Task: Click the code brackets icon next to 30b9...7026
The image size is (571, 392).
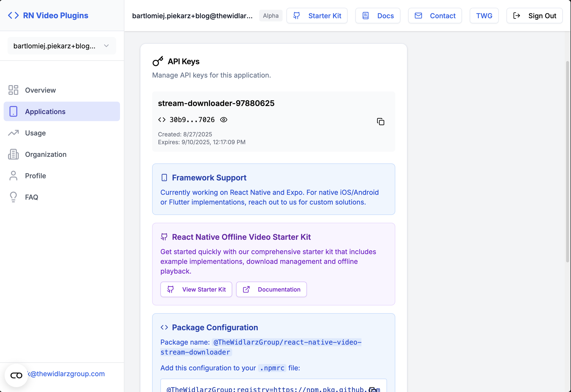Action: tap(162, 120)
